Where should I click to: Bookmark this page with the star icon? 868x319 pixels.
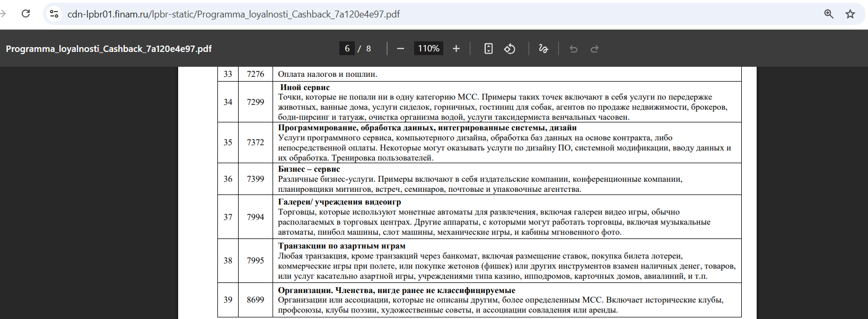tap(851, 14)
